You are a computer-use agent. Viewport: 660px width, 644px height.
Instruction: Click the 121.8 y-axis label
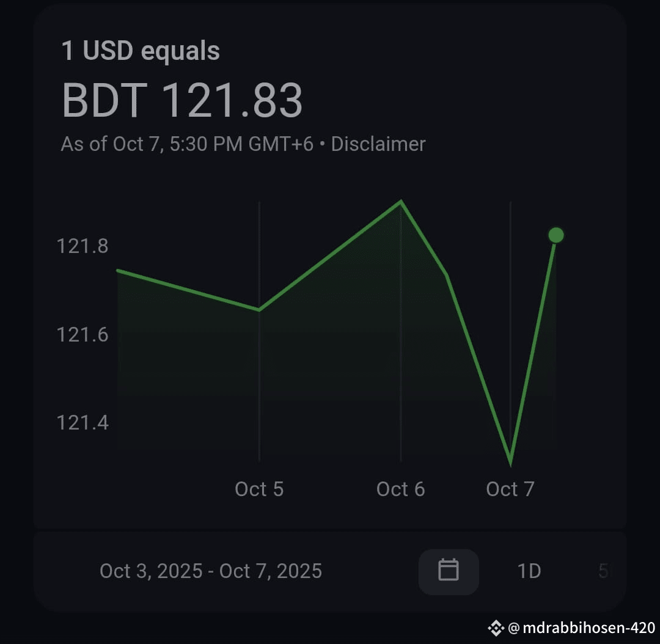point(82,246)
